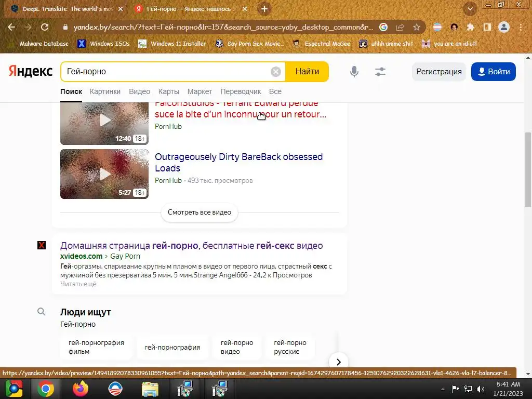Go back with the browser back arrow
This screenshot has width=532, height=399.
pyautogui.click(x=11, y=27)
